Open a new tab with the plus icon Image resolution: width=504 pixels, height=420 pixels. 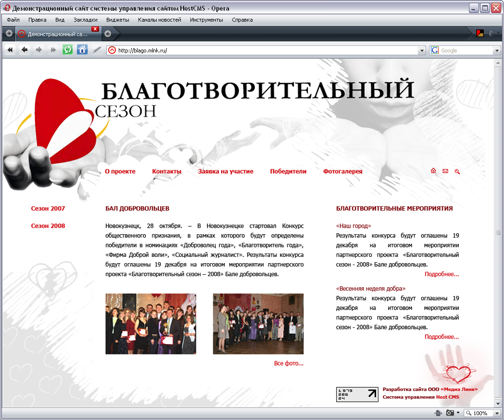click(x=108, y=34)
